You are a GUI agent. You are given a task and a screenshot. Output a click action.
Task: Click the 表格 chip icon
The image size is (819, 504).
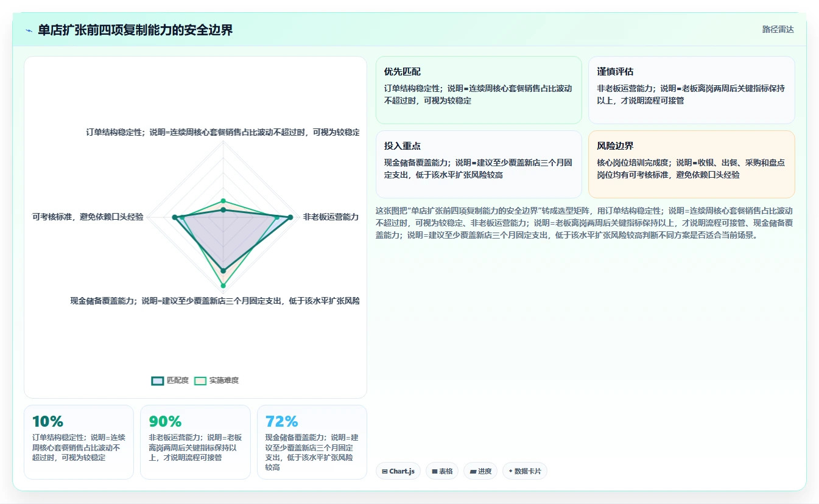[x=435, y=471]
